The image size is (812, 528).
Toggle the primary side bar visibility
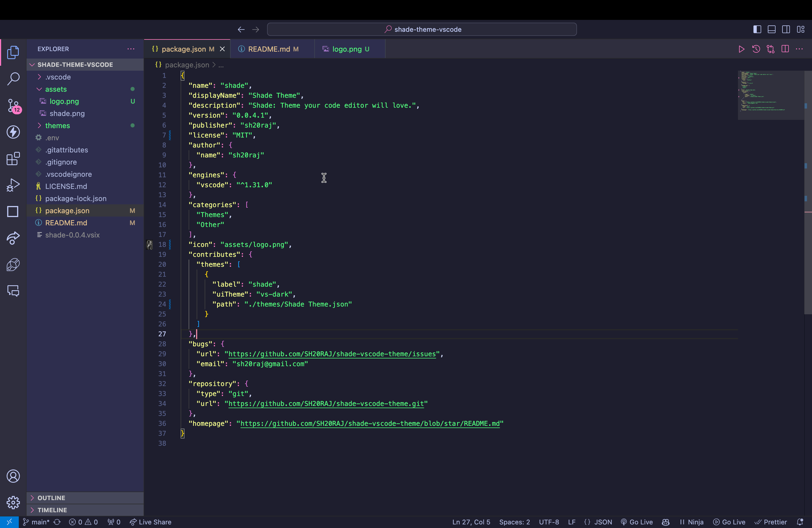tap(757, 29)
